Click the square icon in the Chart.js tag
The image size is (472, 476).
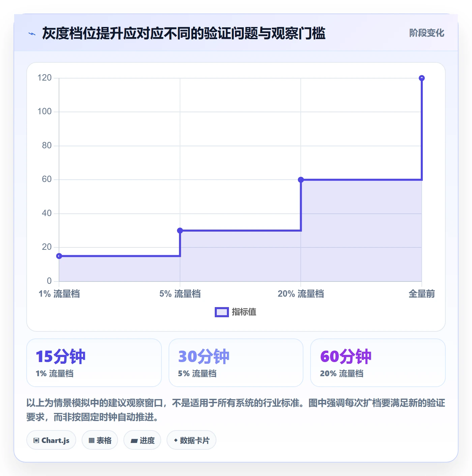pyautogui.click(x=36, y=440)
